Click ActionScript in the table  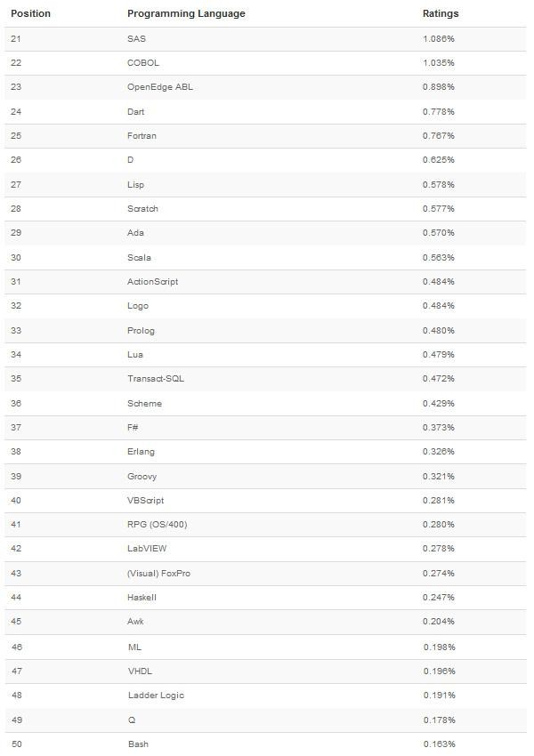(152, 282)
